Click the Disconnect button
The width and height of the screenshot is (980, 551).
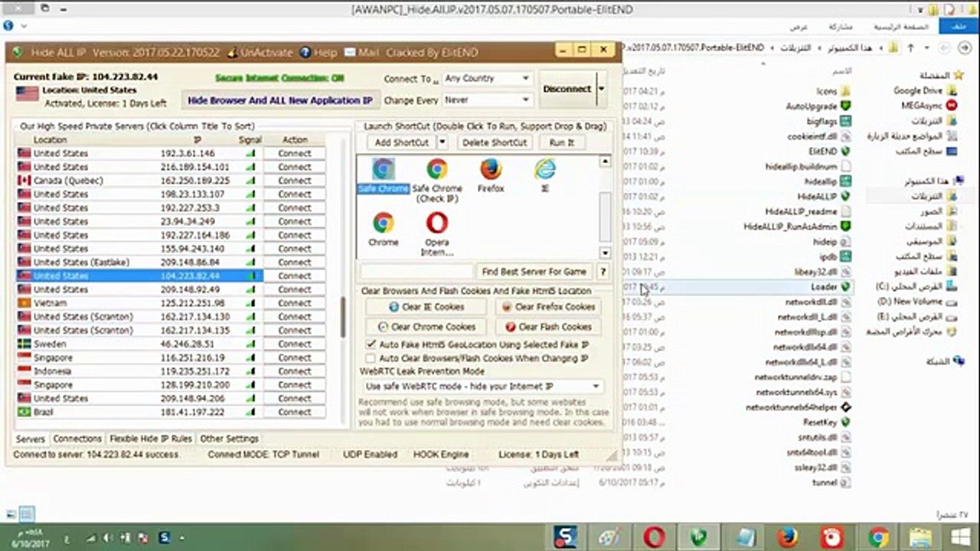(x=567, y=89)
